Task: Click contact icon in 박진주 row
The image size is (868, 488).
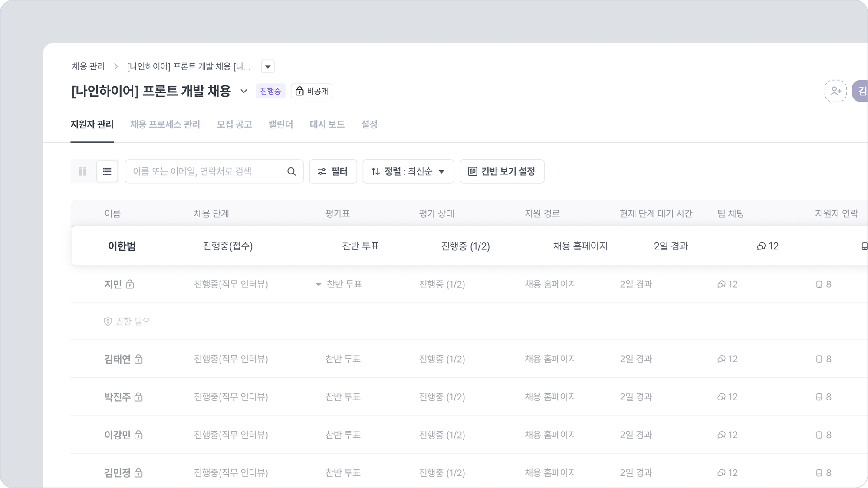Action: pyautogui.click(x=819, y=397)
